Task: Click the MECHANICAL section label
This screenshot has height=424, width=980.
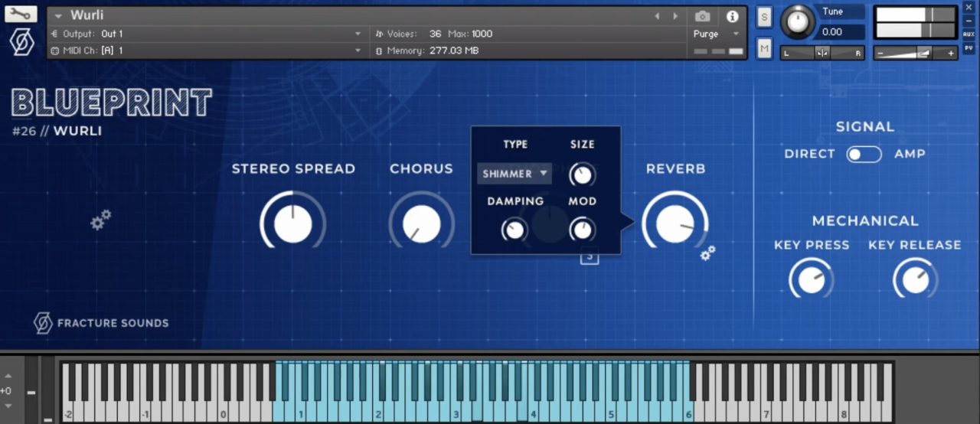Action: 865,220
